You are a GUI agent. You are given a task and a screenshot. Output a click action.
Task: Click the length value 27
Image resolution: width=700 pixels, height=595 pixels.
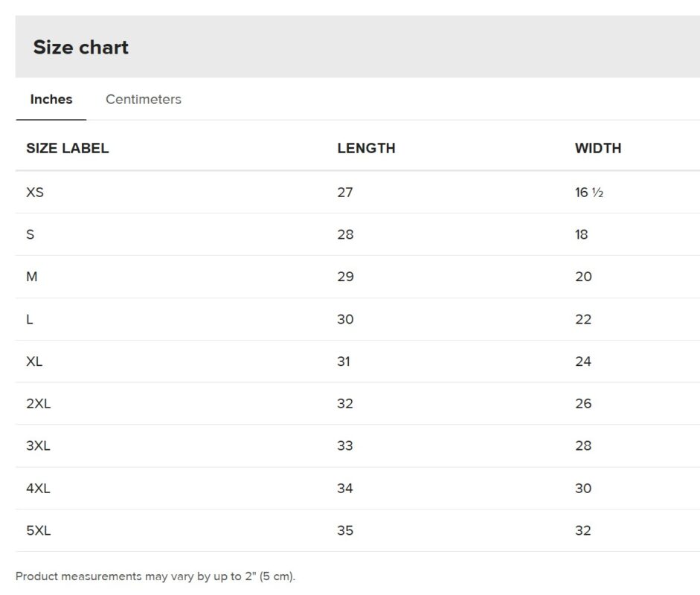345,193
